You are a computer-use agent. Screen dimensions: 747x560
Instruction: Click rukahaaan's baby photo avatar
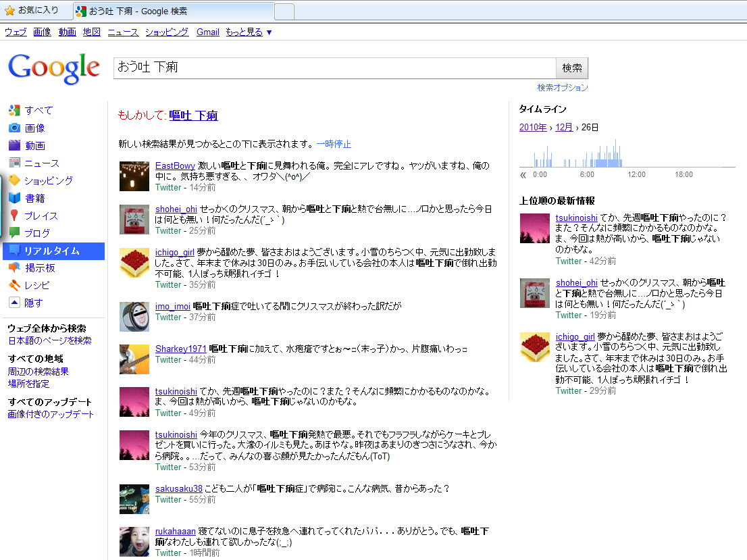point(134,541)
